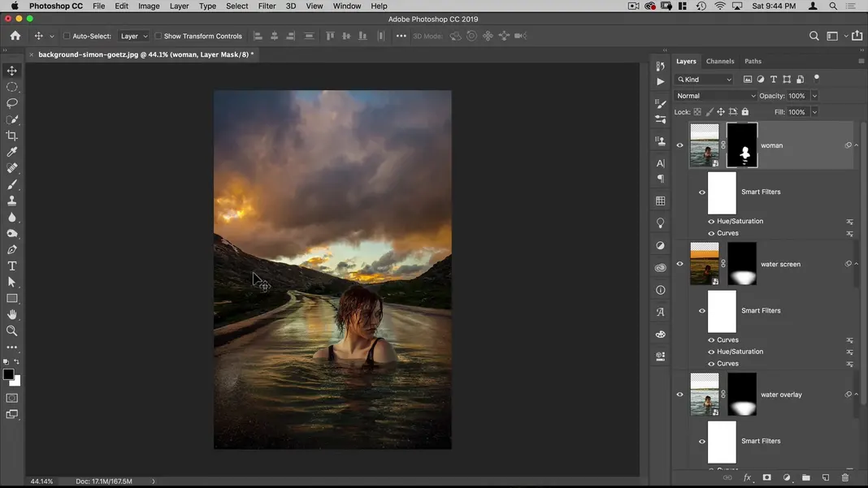Select the water screen layer thumbnail
The width and height of the screenshot is (868, 488).
tap(705, 264)
